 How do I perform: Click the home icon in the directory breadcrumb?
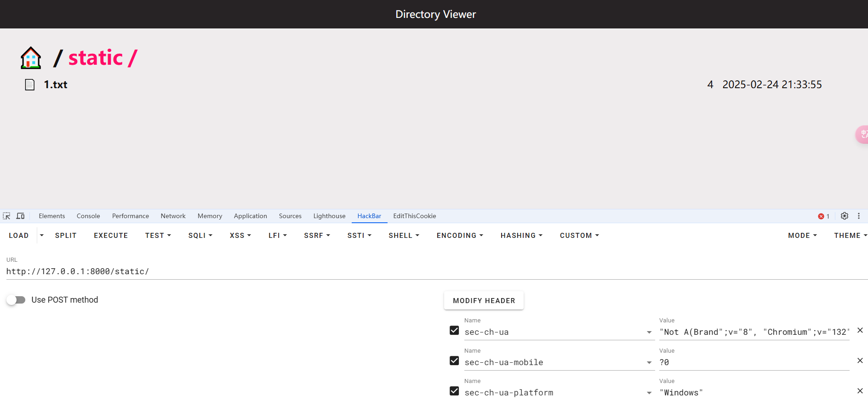click(31, 58)
